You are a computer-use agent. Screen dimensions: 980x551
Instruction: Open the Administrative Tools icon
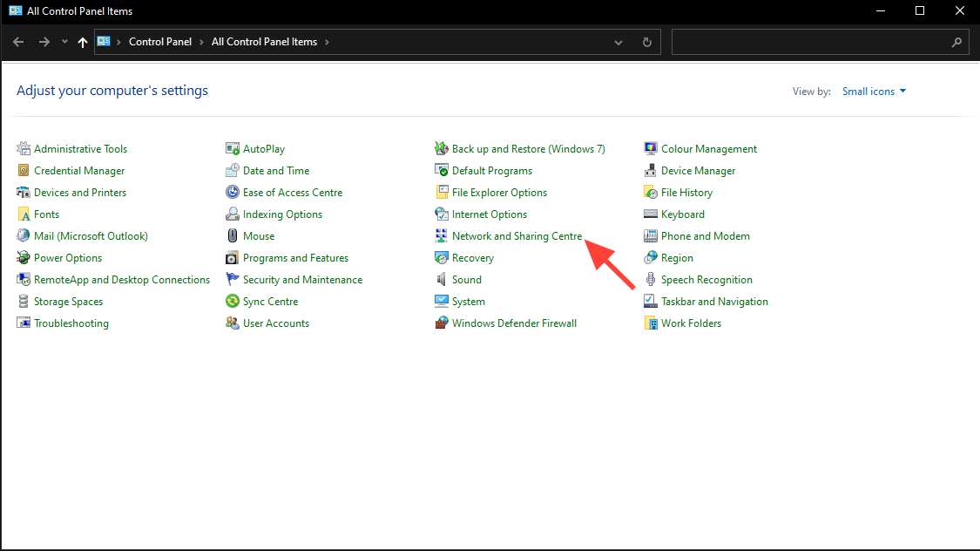point(24,149)
